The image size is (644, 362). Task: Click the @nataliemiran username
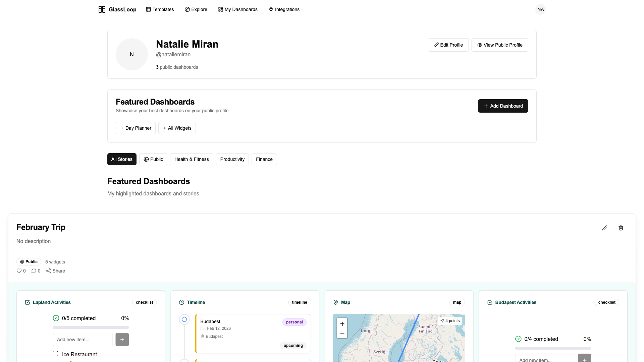coord(173,54)
